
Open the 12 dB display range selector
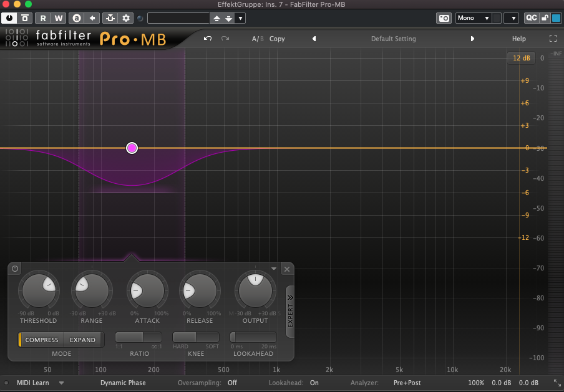521,58
